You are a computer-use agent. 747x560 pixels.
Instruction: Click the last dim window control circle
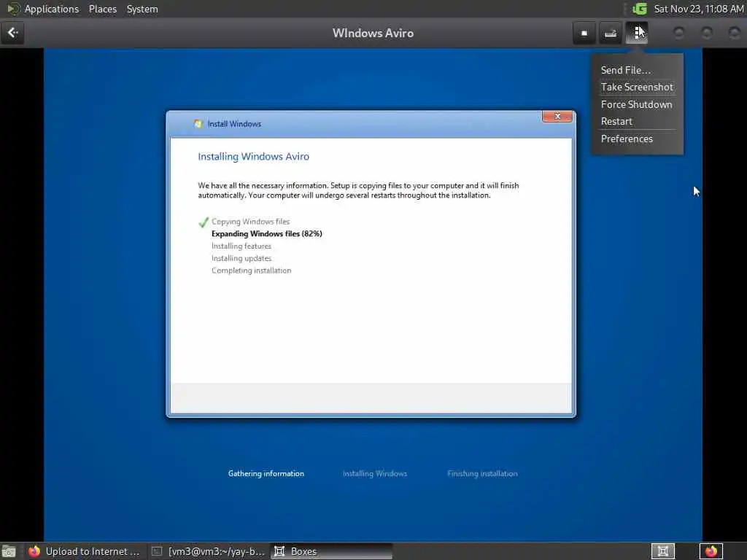point(734,33)
